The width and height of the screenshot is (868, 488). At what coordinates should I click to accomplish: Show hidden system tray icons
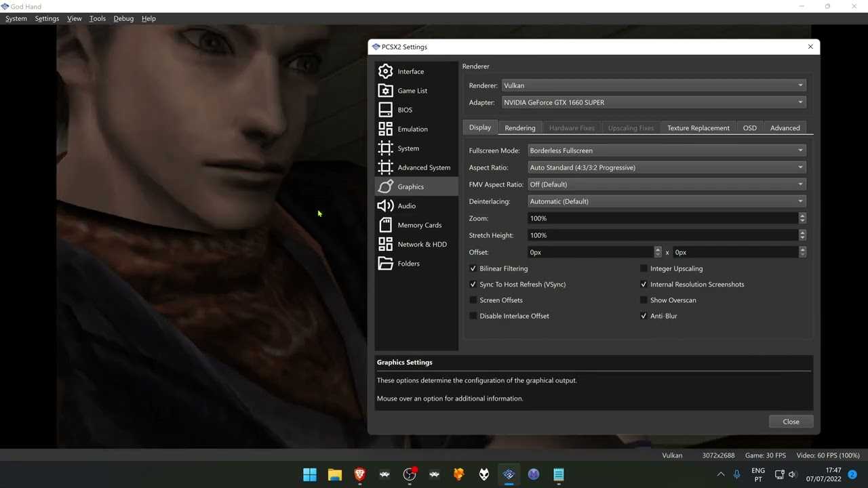pyautogui.click(x=721, y=474)
